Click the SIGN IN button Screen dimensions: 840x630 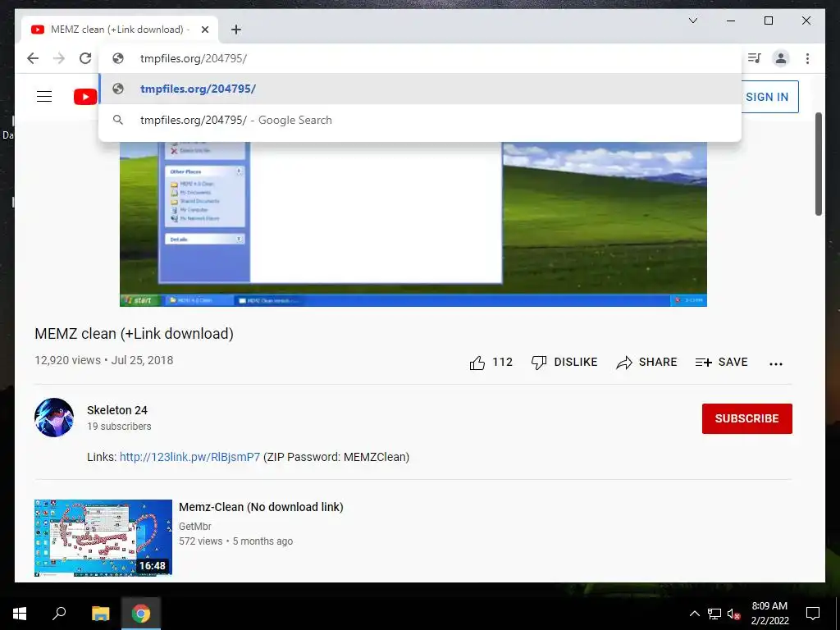tap(767, 97)
